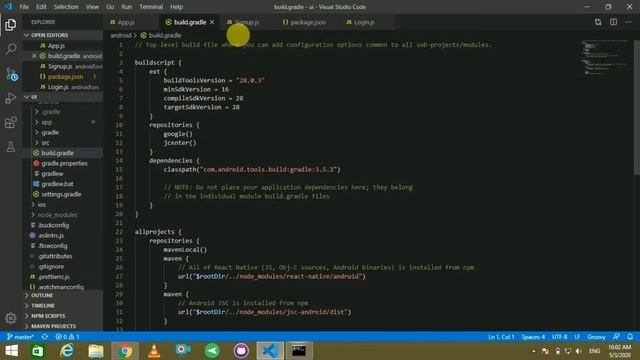Open the Manage gear icon

point(11,318)
